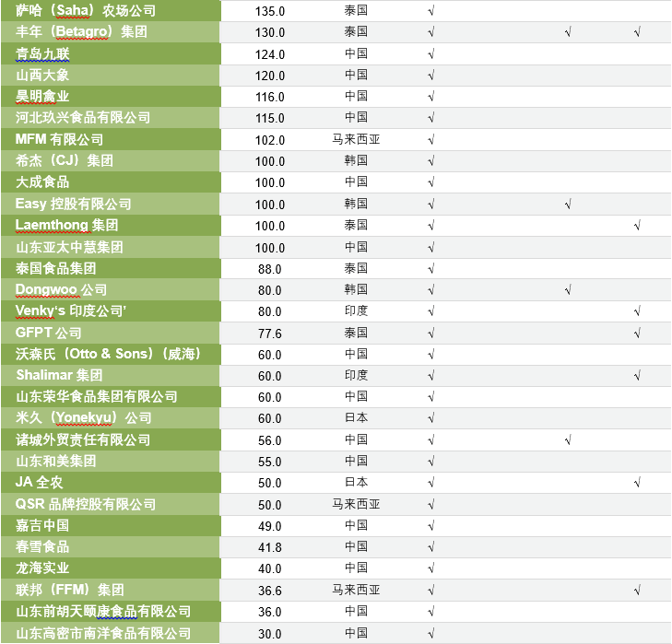Click the 115.0 value cell
The width and height of the screenshot is (672, 644).
[x=270, y=118]
